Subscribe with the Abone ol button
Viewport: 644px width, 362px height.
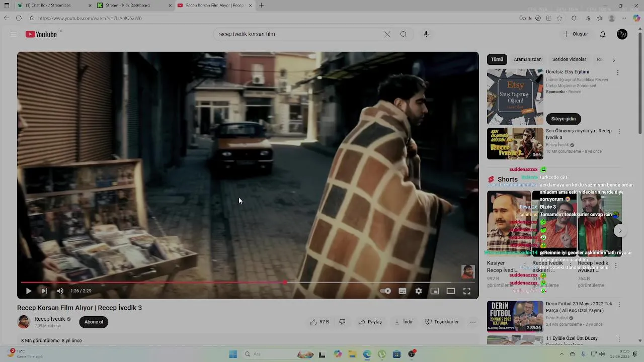94,322
